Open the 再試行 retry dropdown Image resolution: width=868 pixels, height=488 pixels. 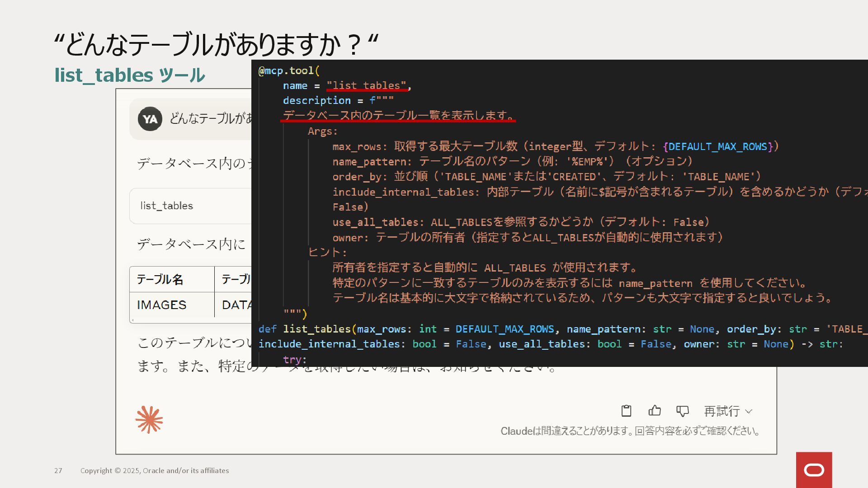click(722, 411)
